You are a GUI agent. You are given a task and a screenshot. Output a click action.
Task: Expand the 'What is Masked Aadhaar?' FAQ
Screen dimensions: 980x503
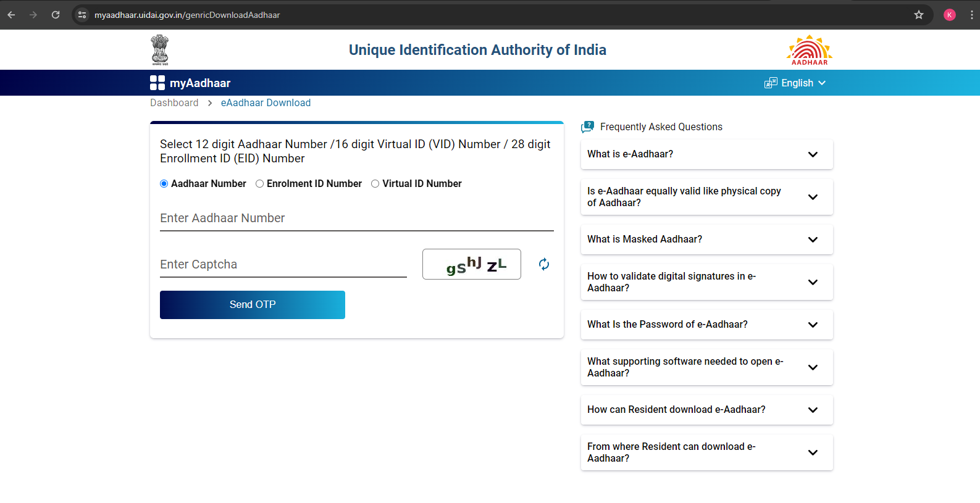point(706,239)
